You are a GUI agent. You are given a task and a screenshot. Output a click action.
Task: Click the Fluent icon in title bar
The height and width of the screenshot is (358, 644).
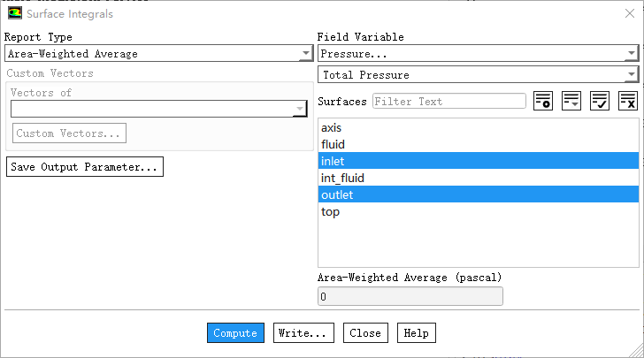pos(14,14)
